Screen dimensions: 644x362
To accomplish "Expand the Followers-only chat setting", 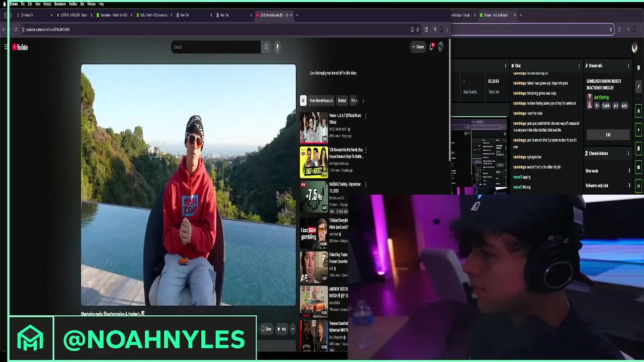I will tap(608, 186).
